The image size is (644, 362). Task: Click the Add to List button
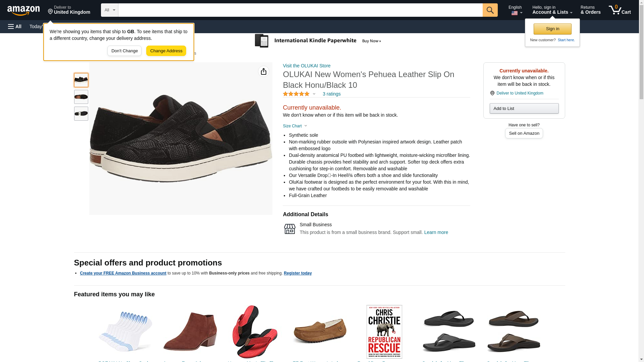point(524,109)
